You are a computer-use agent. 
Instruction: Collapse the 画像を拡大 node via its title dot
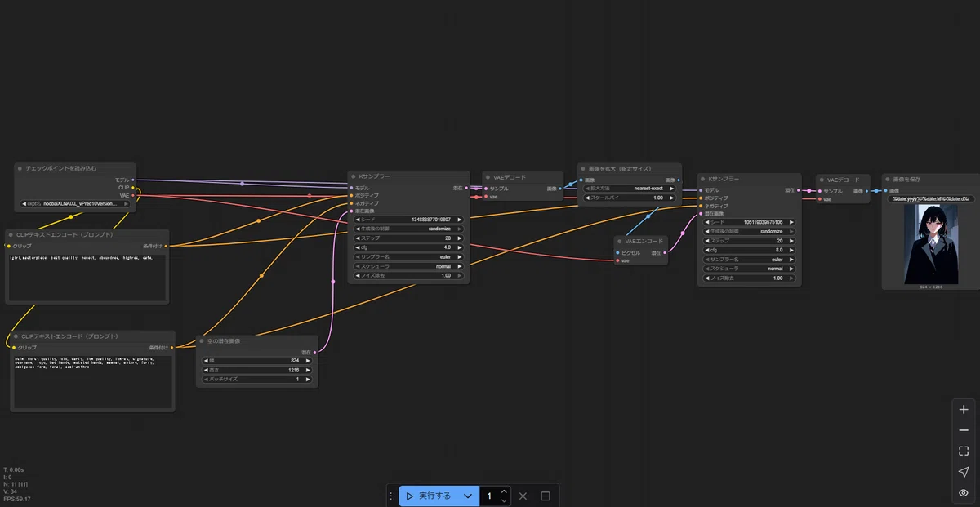[x=583, y=168]
